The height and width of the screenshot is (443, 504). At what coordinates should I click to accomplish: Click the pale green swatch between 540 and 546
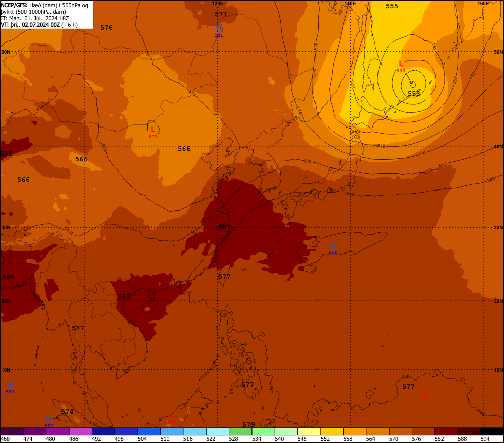(286, 431)
